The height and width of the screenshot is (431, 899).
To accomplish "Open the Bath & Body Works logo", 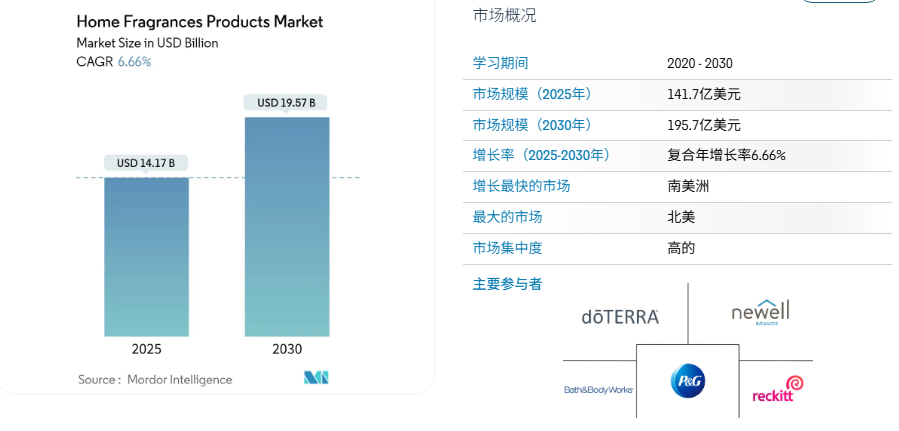I will coord(598,389).
